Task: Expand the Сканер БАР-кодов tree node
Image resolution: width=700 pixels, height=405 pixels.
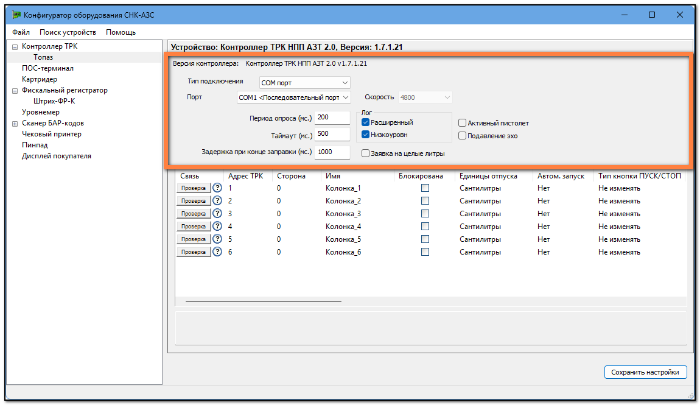Action: (x=15, y=124)
